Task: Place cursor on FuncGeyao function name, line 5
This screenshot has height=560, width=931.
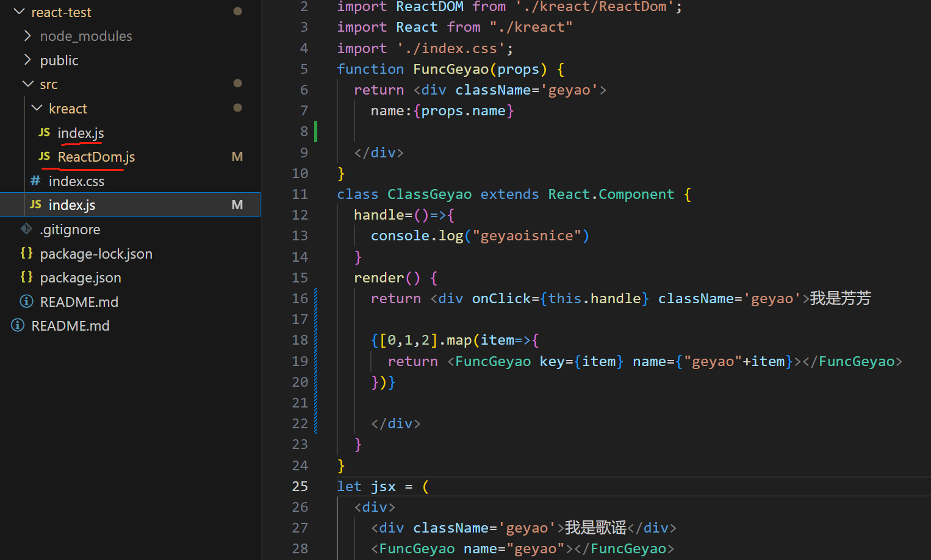Action: 451,69
